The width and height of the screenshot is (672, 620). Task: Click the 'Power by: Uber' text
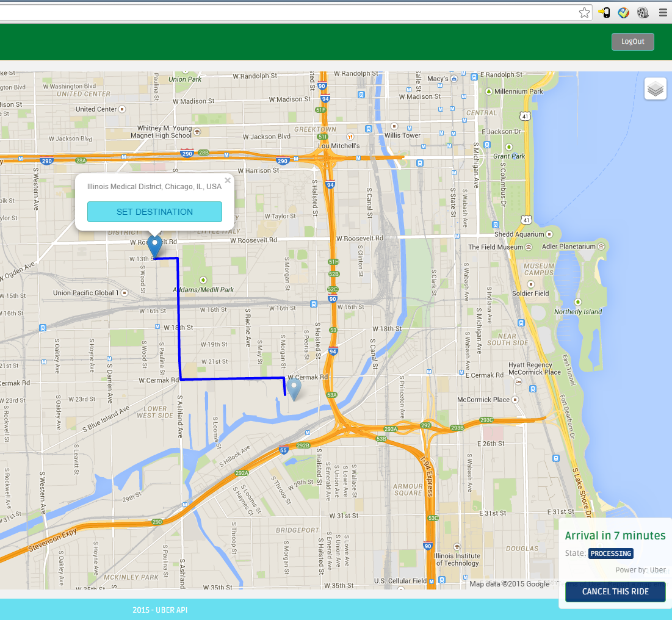[x=640, y=570]
